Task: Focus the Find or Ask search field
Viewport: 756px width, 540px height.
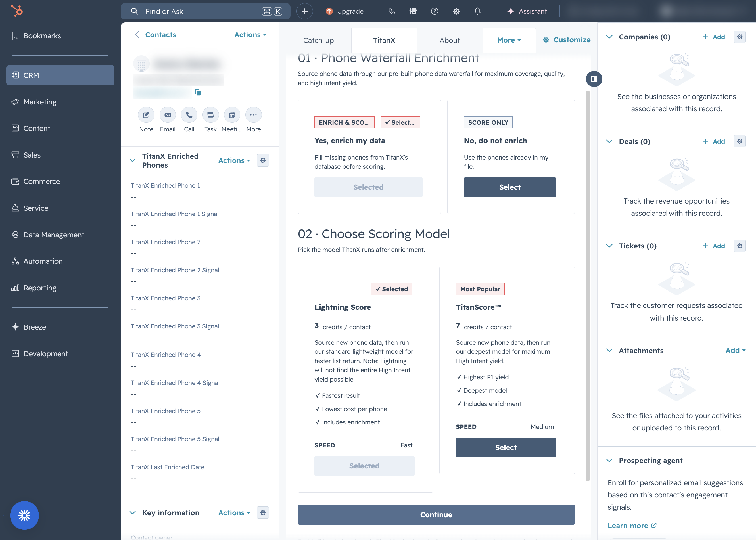Action: coord(205,11)
